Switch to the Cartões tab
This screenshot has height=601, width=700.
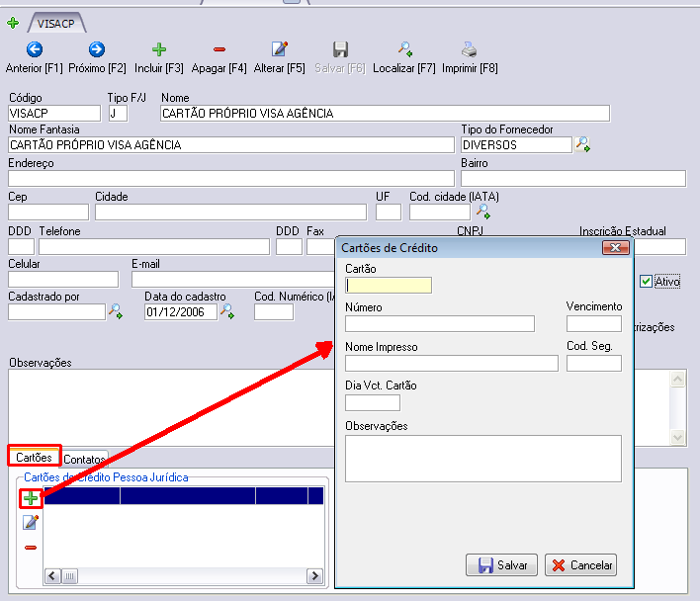[34, 458]
